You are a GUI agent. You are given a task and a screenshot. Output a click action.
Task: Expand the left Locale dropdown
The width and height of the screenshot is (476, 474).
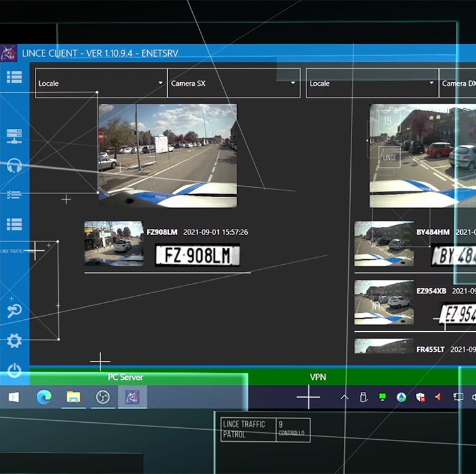tap(101, 83)
